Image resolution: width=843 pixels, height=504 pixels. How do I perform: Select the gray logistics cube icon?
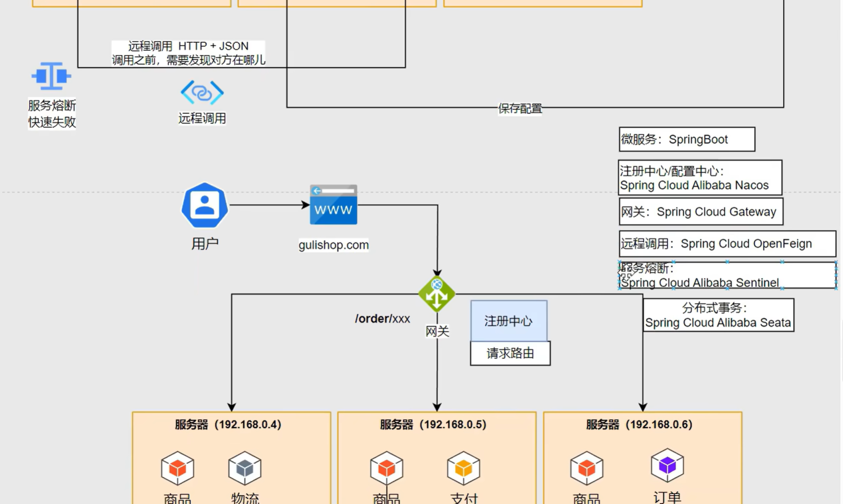(245, 468)
